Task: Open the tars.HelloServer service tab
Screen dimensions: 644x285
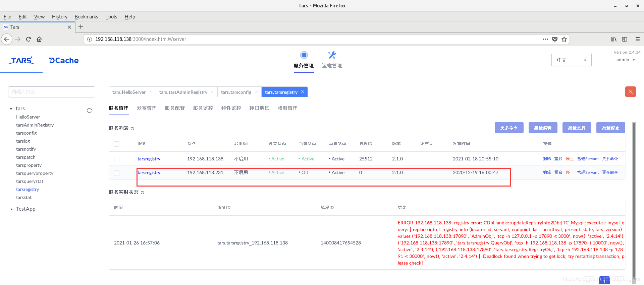Action: pos(129,92)
